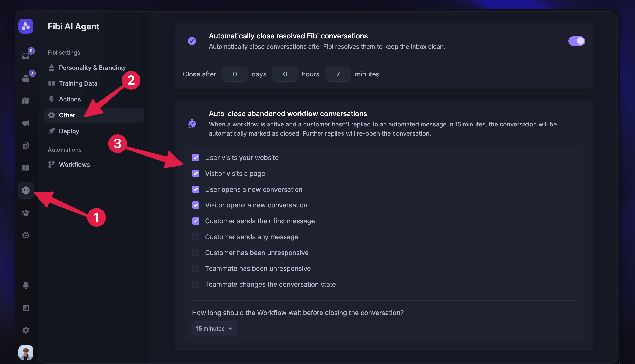
Task: Open the 15 minutes wait dropdown
Action: coord(215,328)
